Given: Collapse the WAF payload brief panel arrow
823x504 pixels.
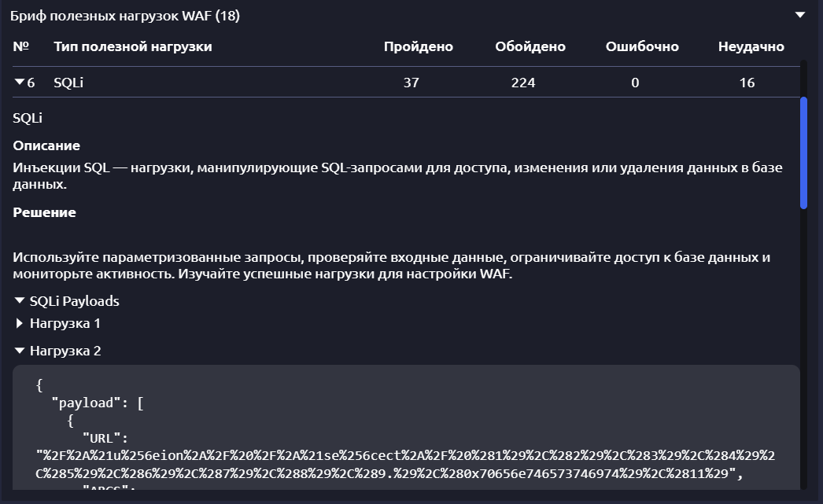Looking at the screenshot, I should click(800, 15).
